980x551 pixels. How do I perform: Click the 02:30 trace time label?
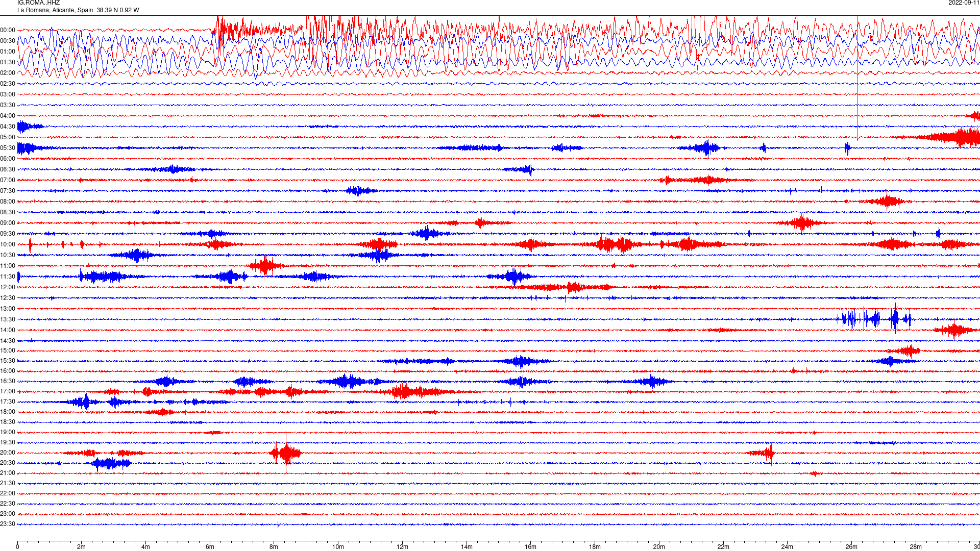[x=8, y=84]
